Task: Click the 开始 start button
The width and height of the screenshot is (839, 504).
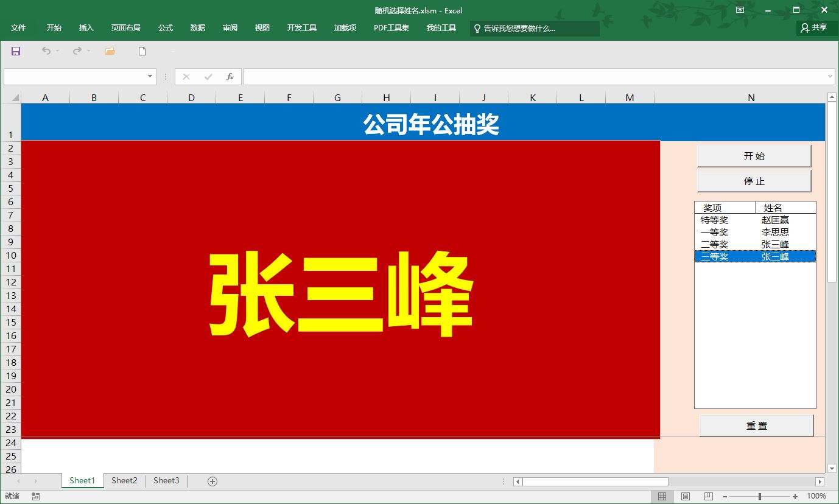Action: click(x=754, y=156)
